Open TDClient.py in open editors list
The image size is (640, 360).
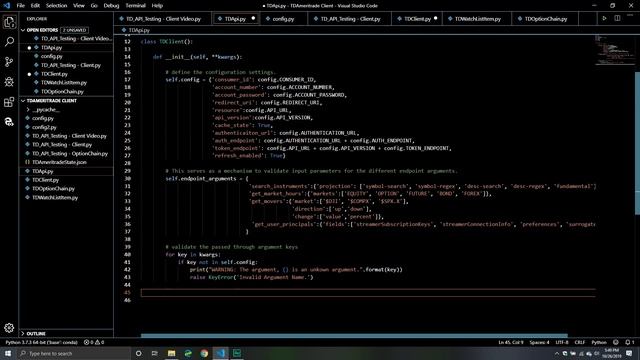click(54, 74)
